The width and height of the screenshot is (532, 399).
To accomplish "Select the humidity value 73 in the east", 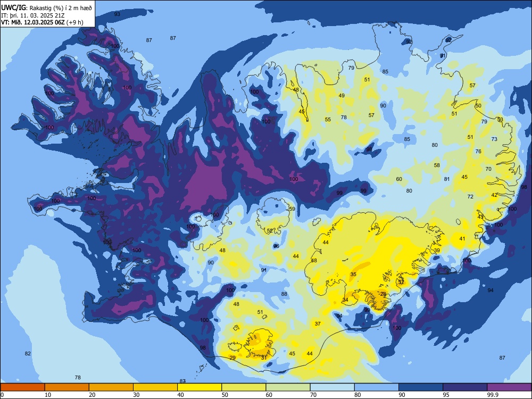I will click(494, 139).
